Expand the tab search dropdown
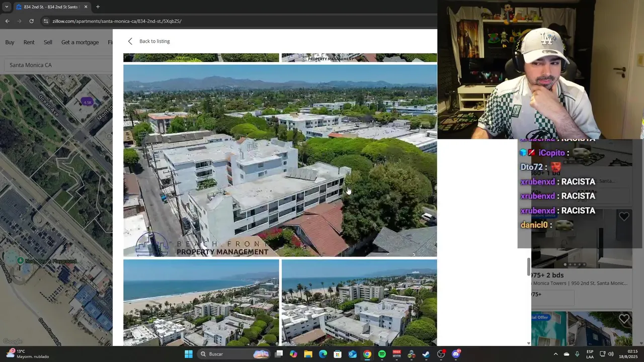This screenshot has height=362, width=644. (6, 7)
